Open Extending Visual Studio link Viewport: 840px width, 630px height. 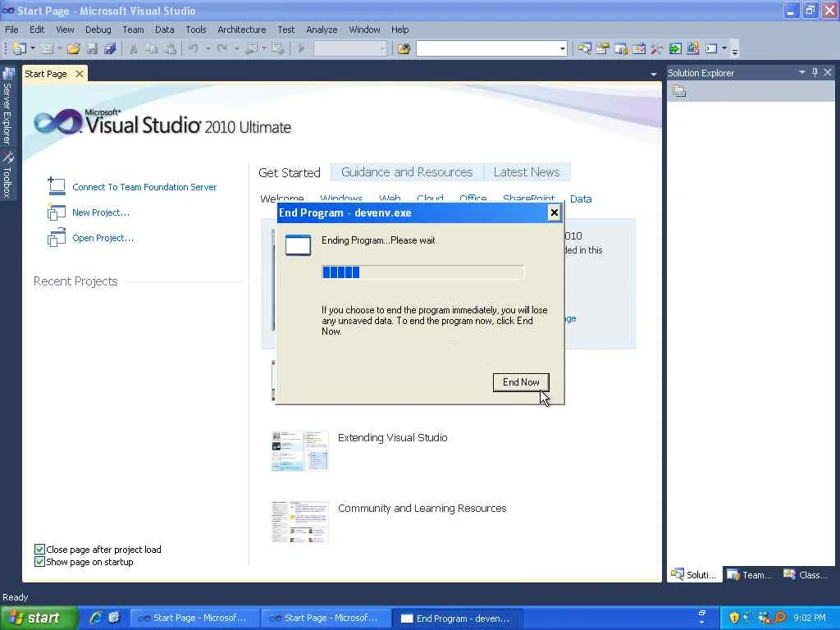tap(392, 437)
